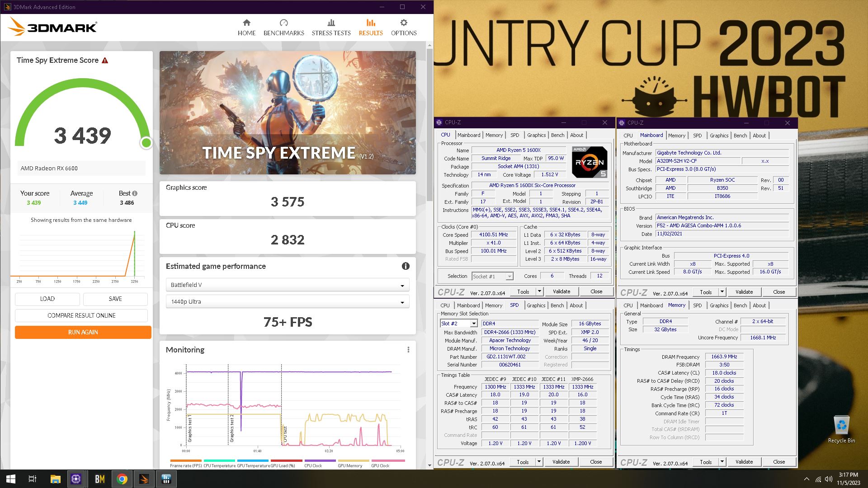The image size is (868, 488).
Task: Click the volume icon in system tray
Action: click(828, 479)
